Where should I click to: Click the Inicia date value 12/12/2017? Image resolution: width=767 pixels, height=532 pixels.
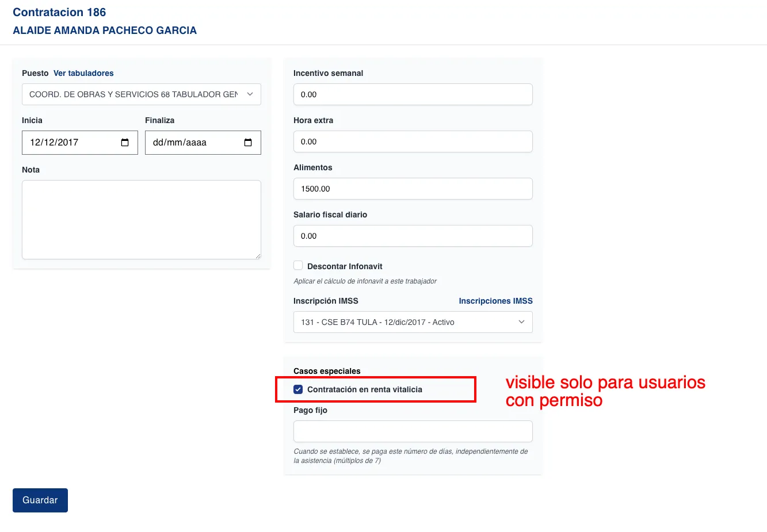[55, 143]
